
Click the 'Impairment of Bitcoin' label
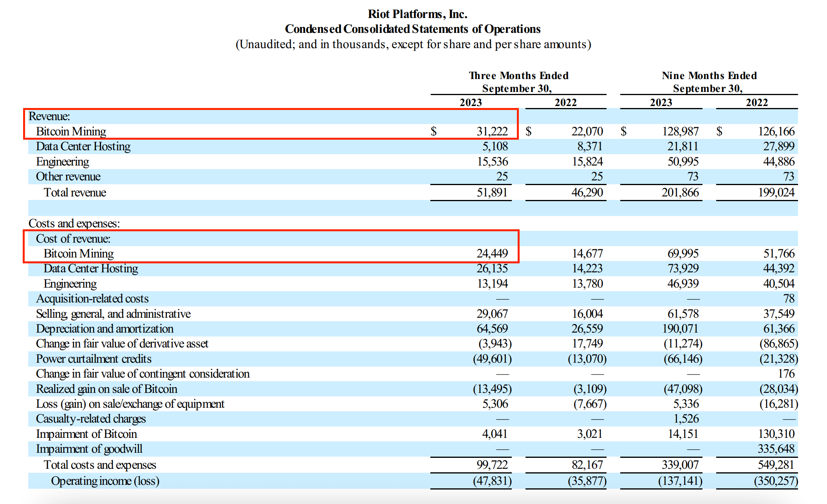[x=87, y=434]
